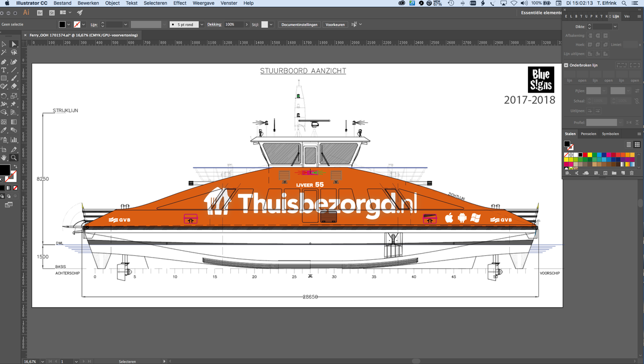Select the Rotate tool

[4, 96]
